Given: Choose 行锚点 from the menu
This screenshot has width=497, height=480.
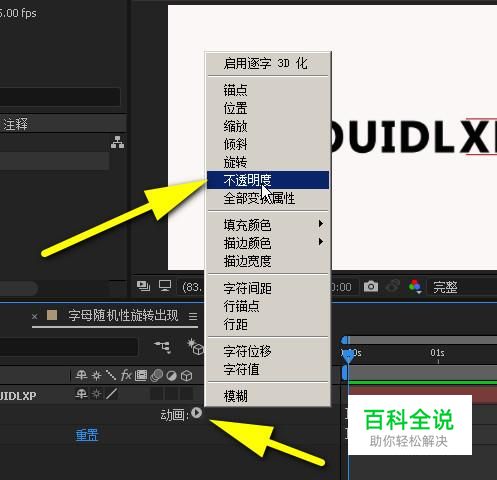Looking at the screenshot, I should click(268, 306).
